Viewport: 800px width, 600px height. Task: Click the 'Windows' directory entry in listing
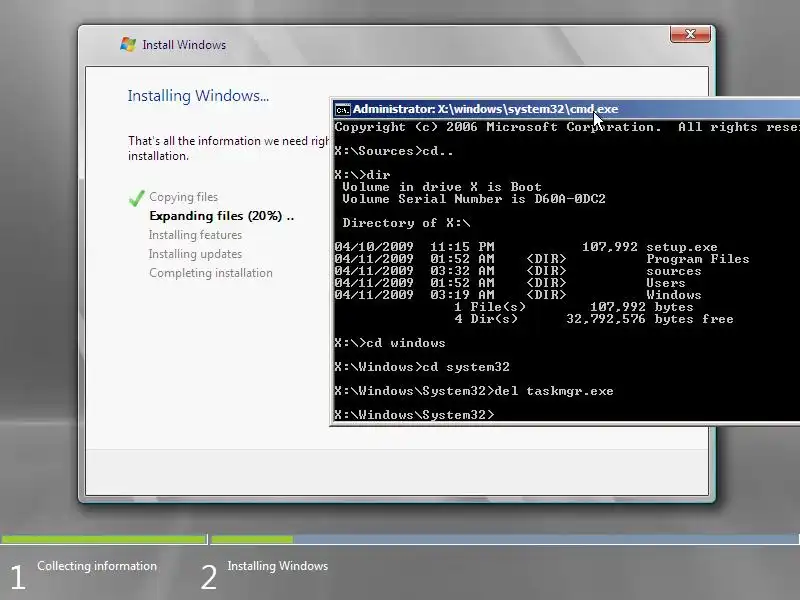[518, 295]
